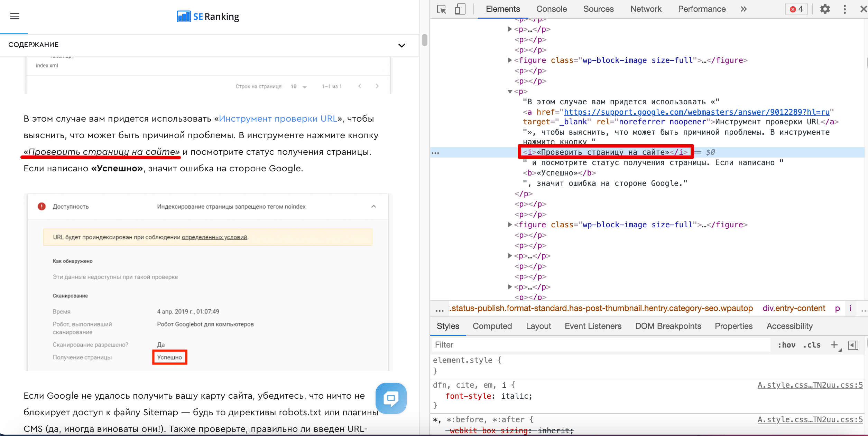Viewport: 868px width, 436px height.
Task: Open the DOM Breakpoints sub-tab
Action: pos(668,326)
